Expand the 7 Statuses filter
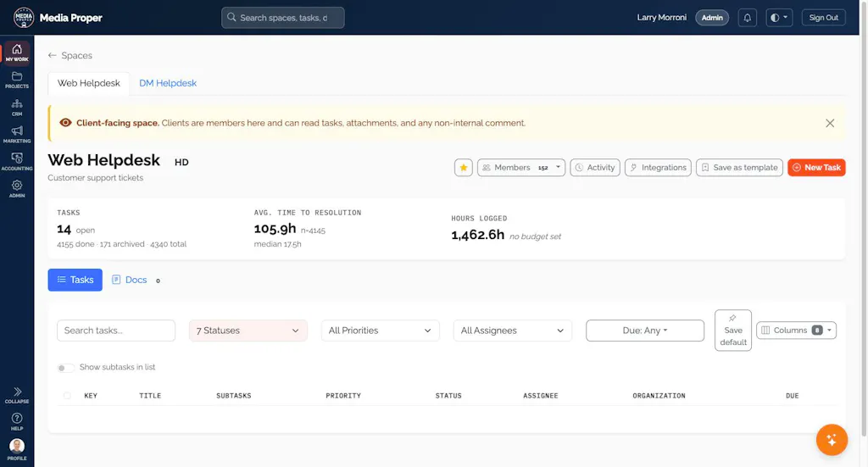Screen dimensions: 868x467 pyautogui.click(x=248, y=331)
